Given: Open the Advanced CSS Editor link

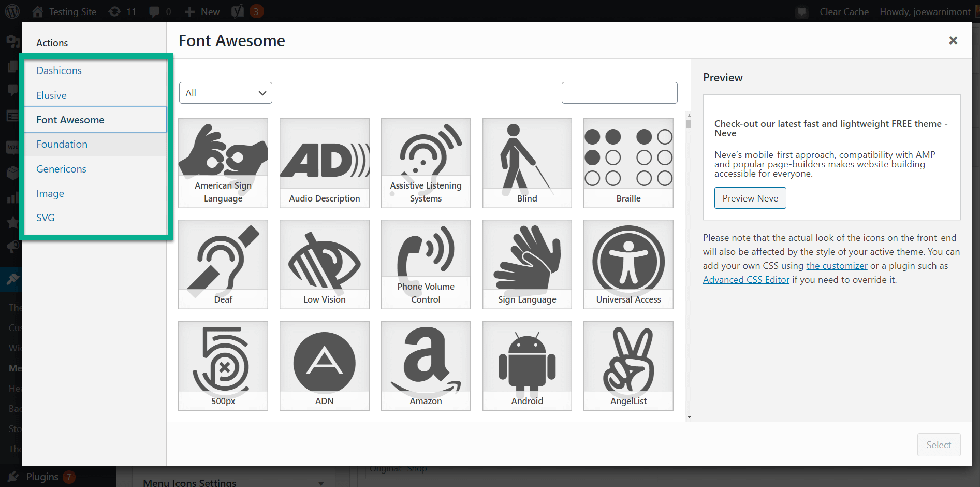Looking at the screenshot, I should tap(745, 279).
